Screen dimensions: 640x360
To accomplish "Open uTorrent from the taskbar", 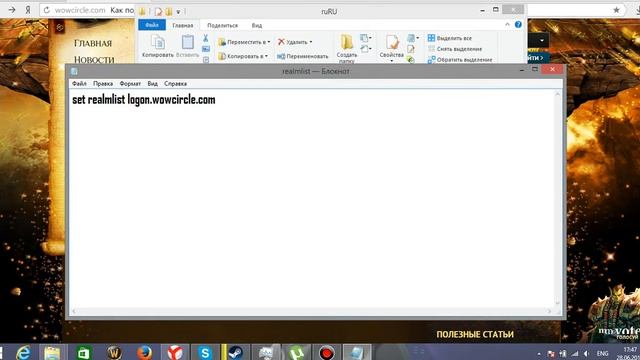I will coord(296,353).
